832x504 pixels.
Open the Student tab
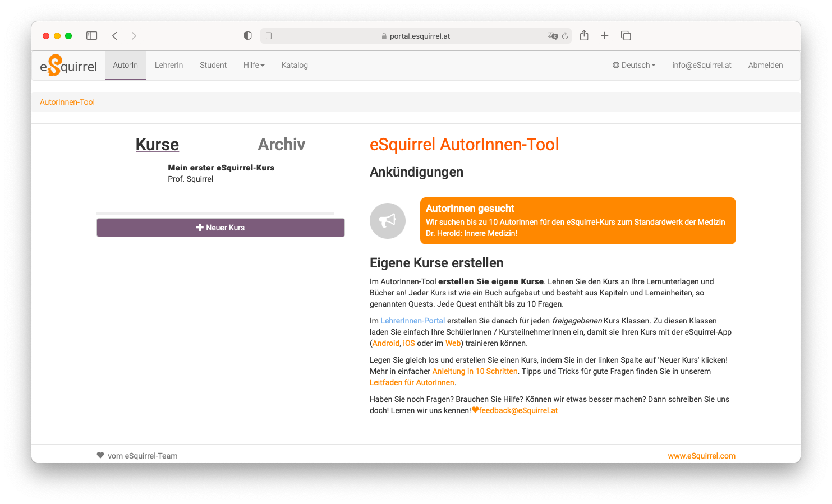pyautogui.click(x=213, y=66)
